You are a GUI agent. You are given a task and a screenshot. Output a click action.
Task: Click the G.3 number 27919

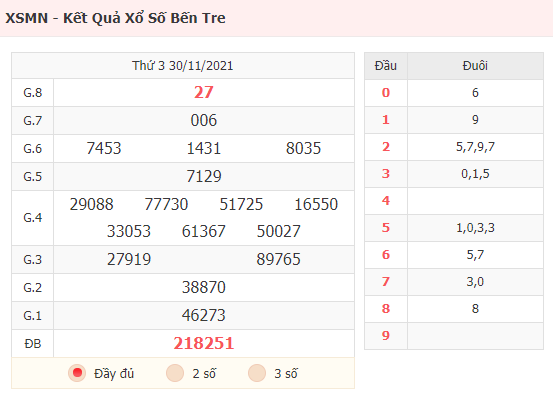[129, 259]
